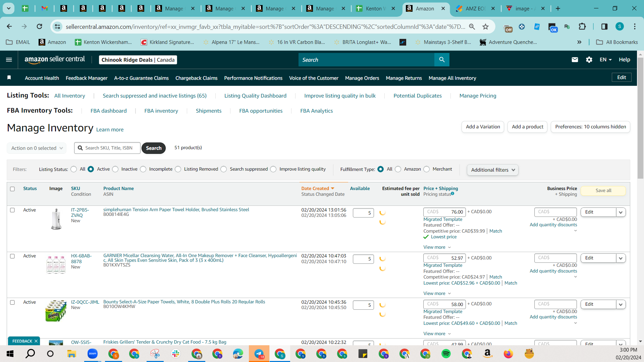Click the Add a product button
Image resolution: width=644 pixels, height=362 pixels.
[x=528, y=127]
